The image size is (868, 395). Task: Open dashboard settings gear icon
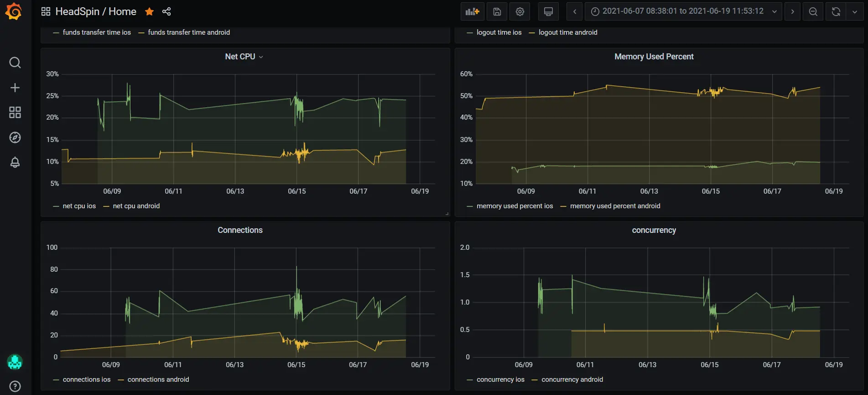520,12
